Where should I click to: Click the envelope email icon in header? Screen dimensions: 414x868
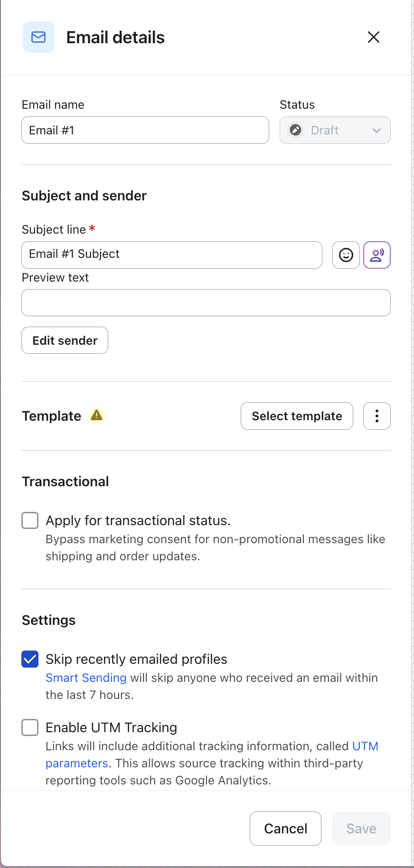tap(38, 37)
